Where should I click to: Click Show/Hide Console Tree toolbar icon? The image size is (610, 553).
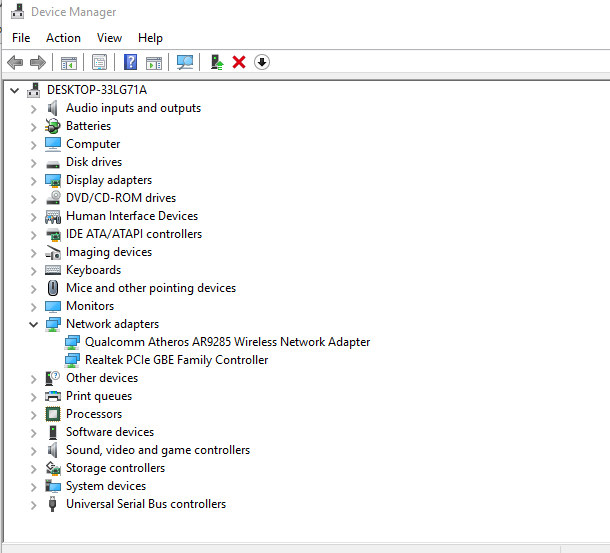click(x=69, y=62)
